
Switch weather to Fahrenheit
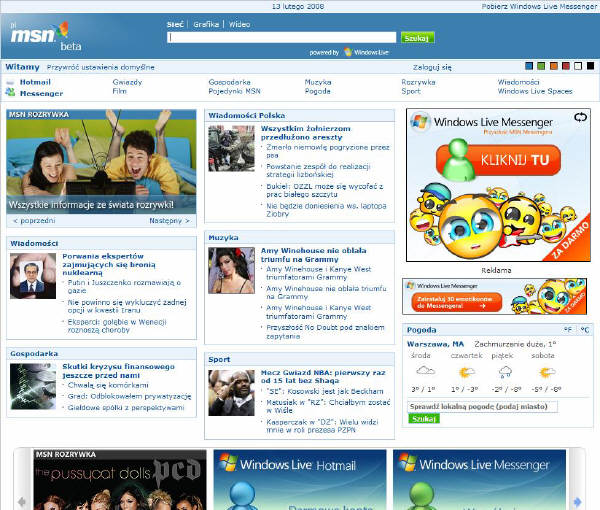(x=567, y=329)
